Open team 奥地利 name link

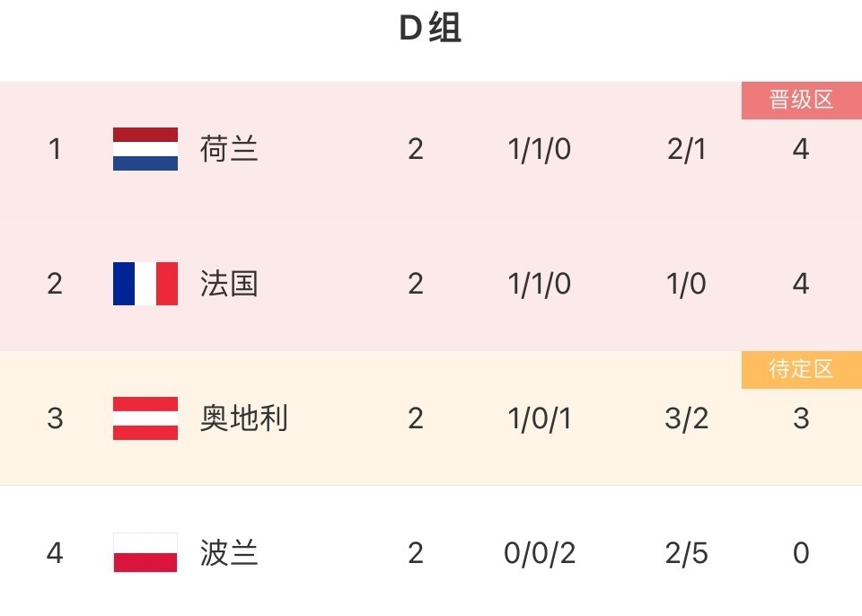click(243, 418)
